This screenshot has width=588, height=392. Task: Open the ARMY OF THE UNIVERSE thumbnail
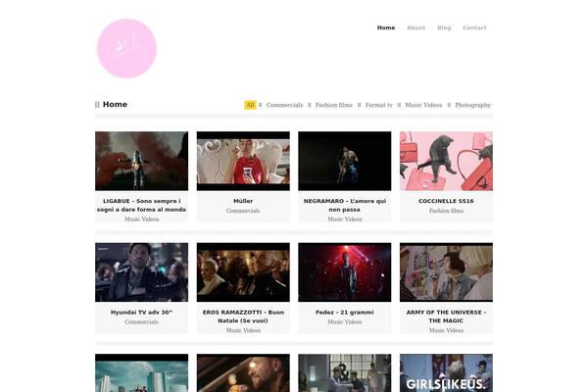(446, 272)
